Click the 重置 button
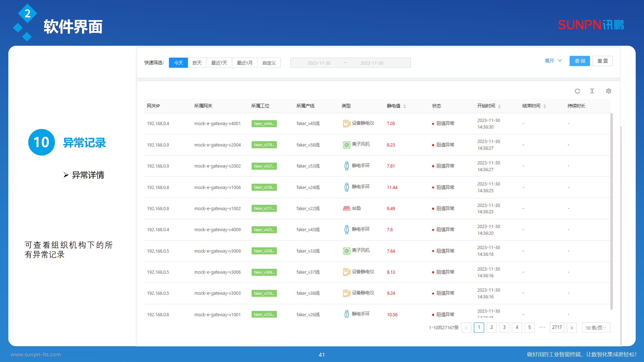This screenshot has width=644, height=362. [x=602, y=61]
